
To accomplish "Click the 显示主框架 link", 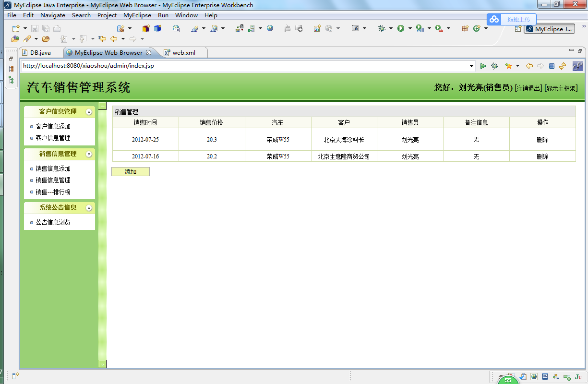I will click(x=561, y=88).
